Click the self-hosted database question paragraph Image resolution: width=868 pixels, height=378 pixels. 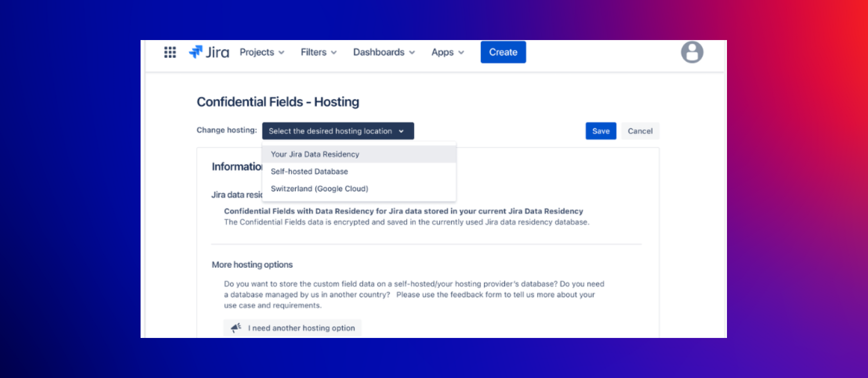(x=414, y=295)
